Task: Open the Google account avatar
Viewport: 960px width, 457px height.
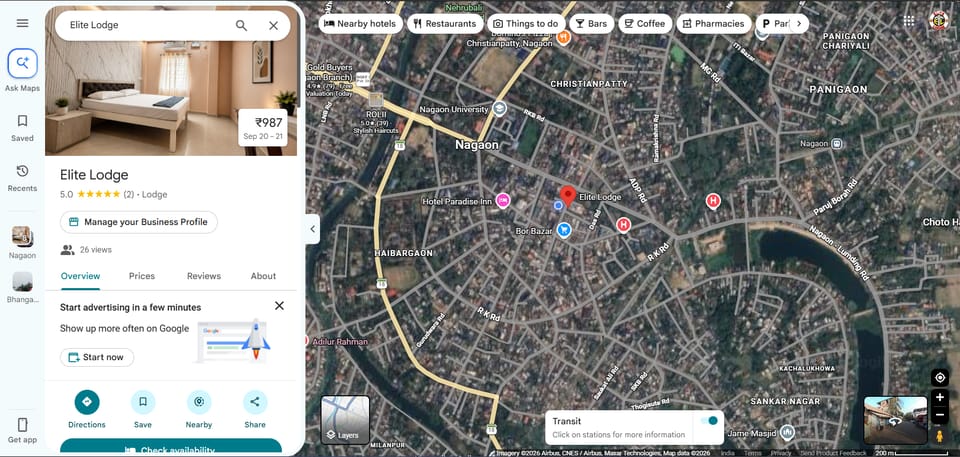Action: tap(938, 20)
